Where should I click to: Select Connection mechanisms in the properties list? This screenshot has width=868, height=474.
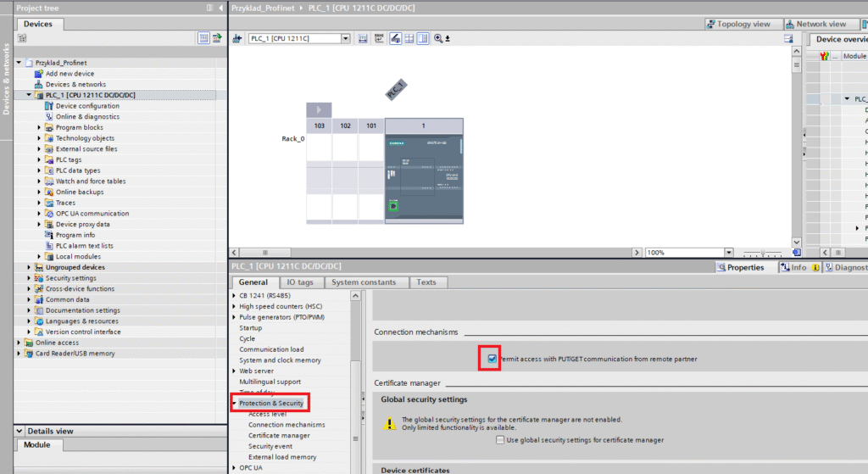point(286,425)
